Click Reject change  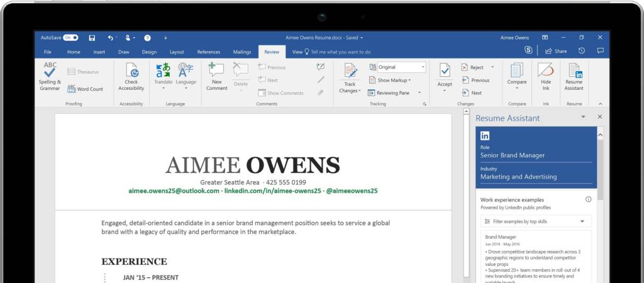(472, 67)
